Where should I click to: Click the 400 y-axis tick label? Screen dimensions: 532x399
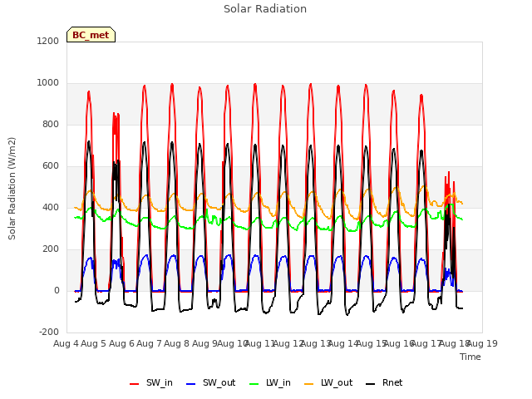(51, 207)
